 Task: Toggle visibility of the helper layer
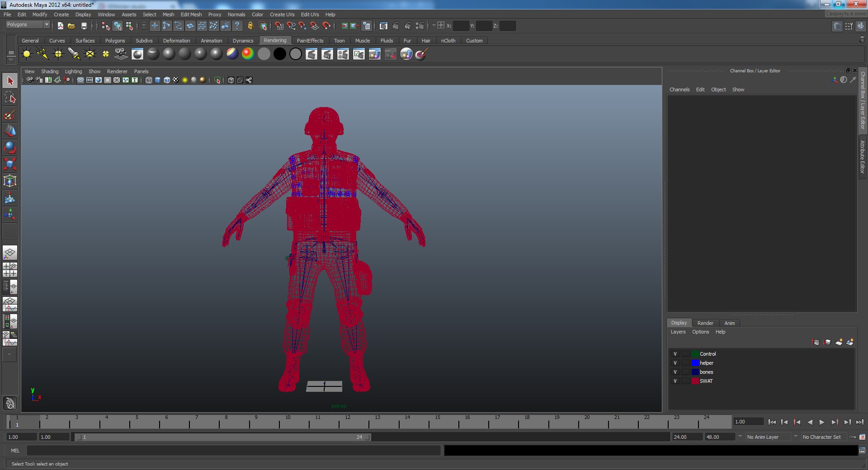[x=675, y=363]
